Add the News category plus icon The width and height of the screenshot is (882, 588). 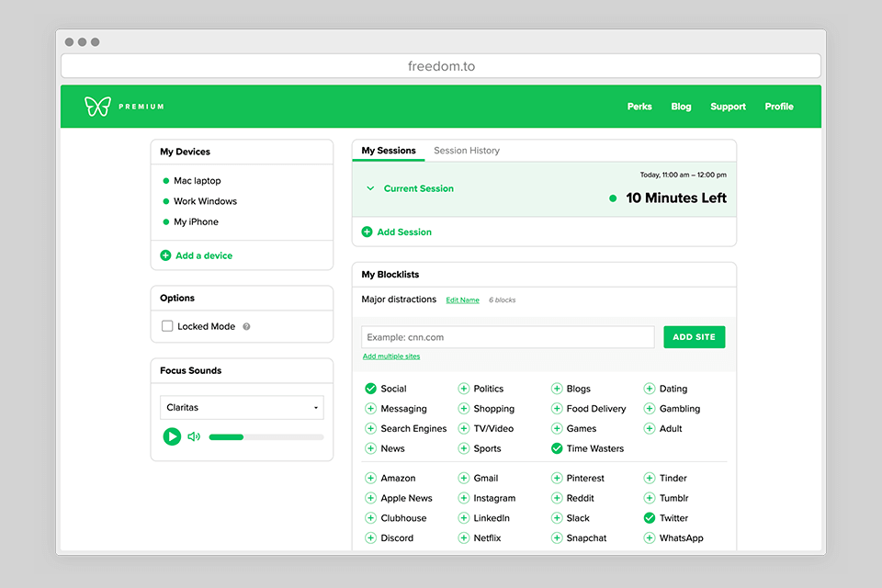pyautogui.click(x=370, y=448)
